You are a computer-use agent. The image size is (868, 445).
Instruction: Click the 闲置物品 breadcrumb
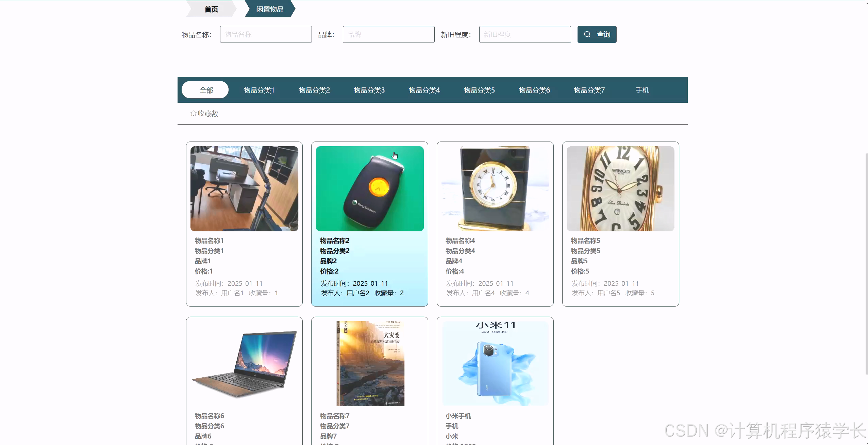click(270, 9)
